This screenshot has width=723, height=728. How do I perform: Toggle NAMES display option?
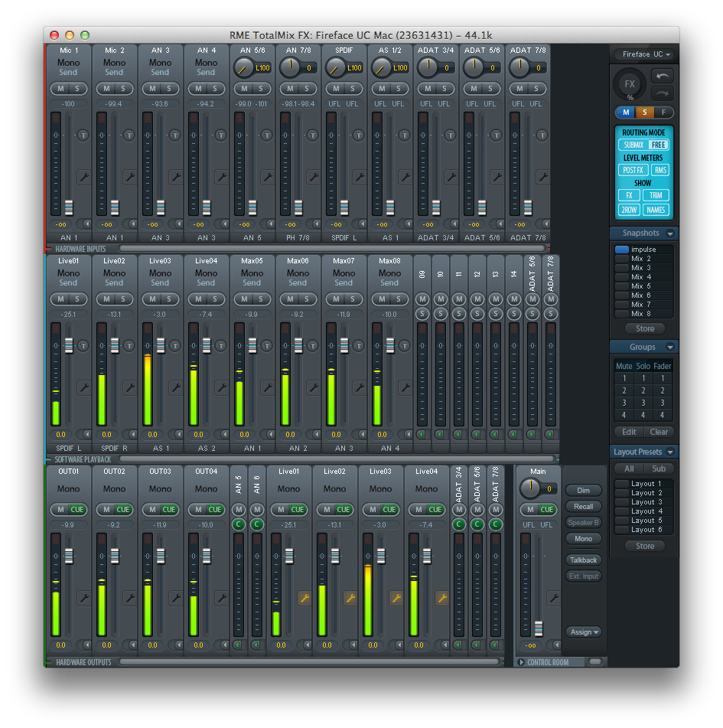click(x=656, y=210)
